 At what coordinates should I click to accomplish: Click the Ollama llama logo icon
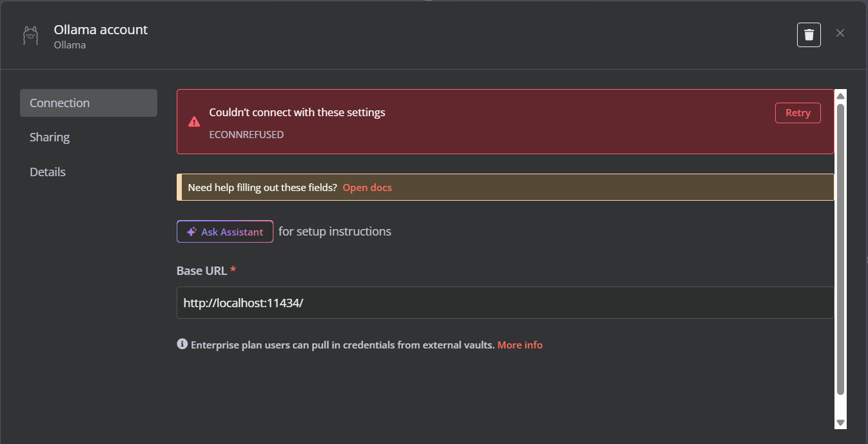click(x=31, y=36)
